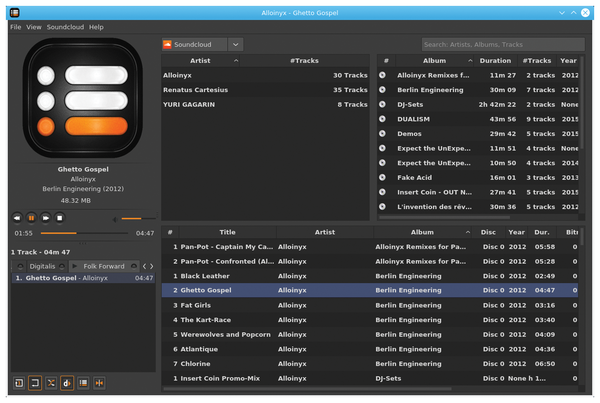Viewport: 600px width, 403px height.
Task: Stop the playback
Action: tap(60, 218)
